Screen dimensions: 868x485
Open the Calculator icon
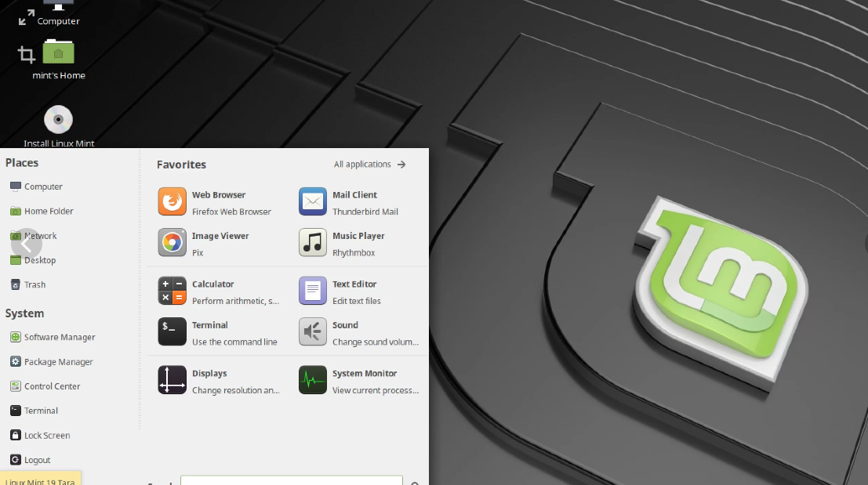pos(173,291)
